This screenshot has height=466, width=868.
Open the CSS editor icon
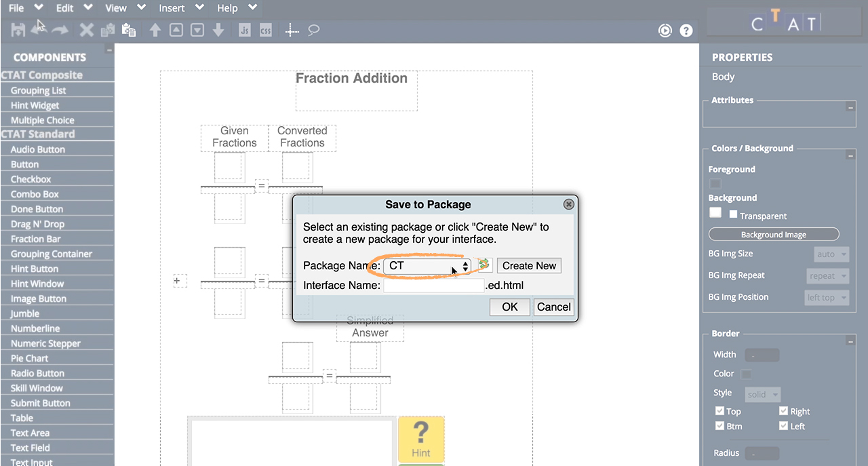tap(265, 30)
